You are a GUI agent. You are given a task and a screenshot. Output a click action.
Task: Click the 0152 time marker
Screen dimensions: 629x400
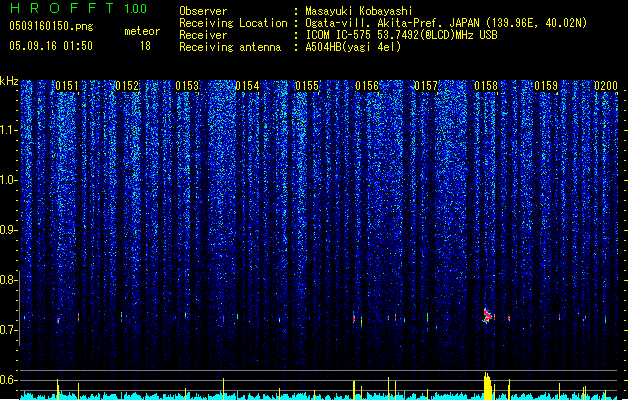pos(127,86)
